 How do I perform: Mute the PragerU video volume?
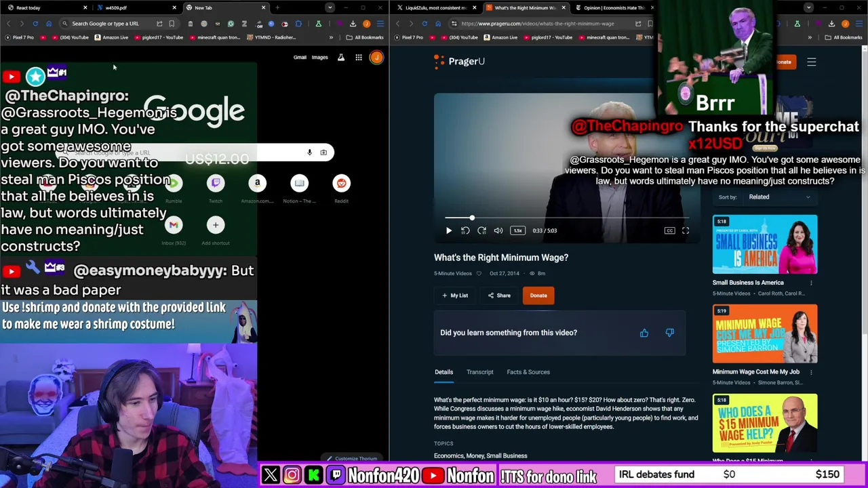point(498,230)
